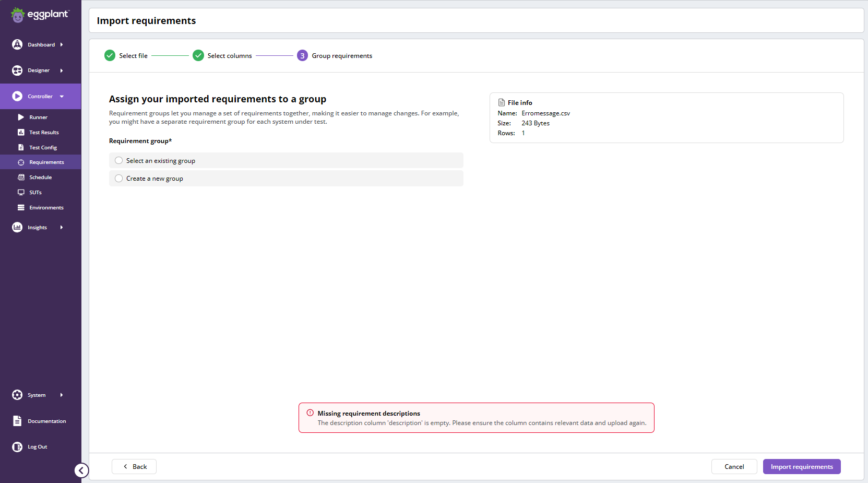
Task: Click the Test Config document icon
Action: 21,147
